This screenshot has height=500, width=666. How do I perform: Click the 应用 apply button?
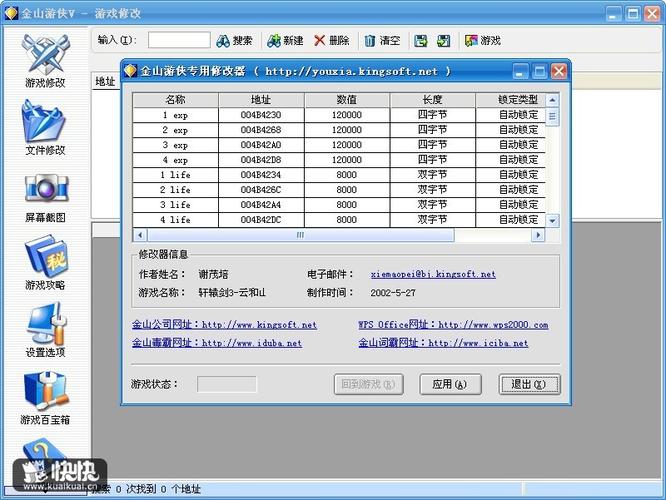443,384
